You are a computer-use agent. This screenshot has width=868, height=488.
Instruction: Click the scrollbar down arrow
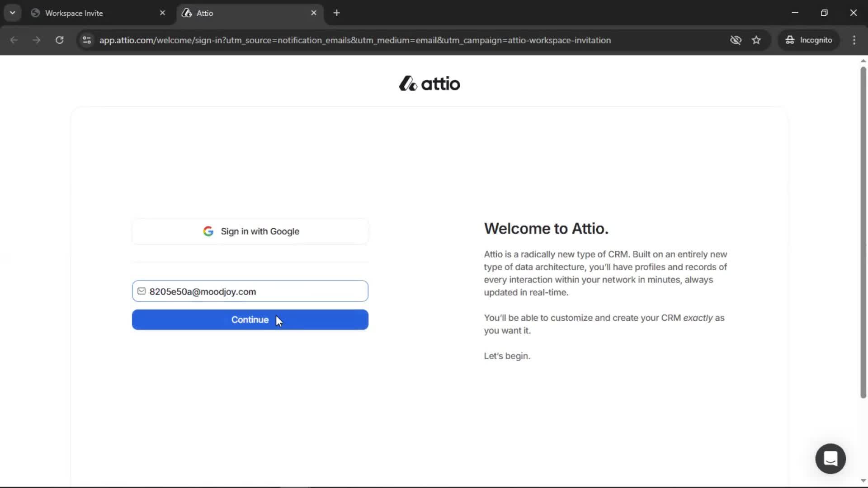tap(863, 481)
